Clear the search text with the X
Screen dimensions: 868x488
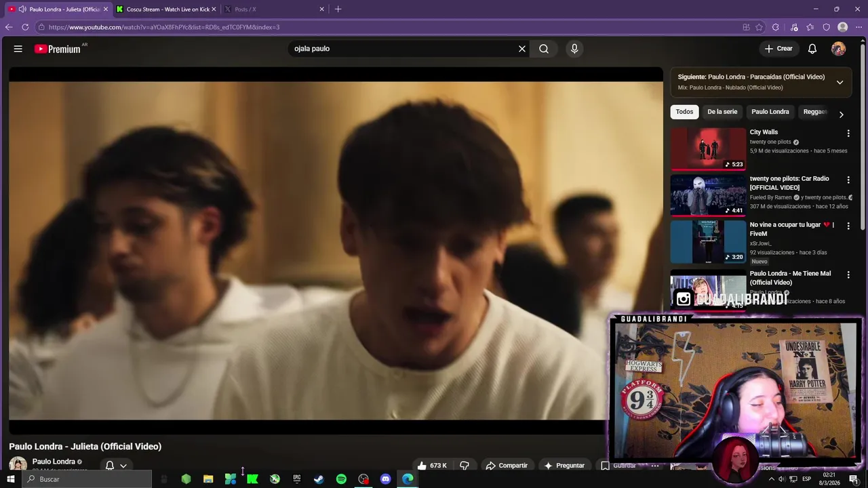(x=522, y=49)
